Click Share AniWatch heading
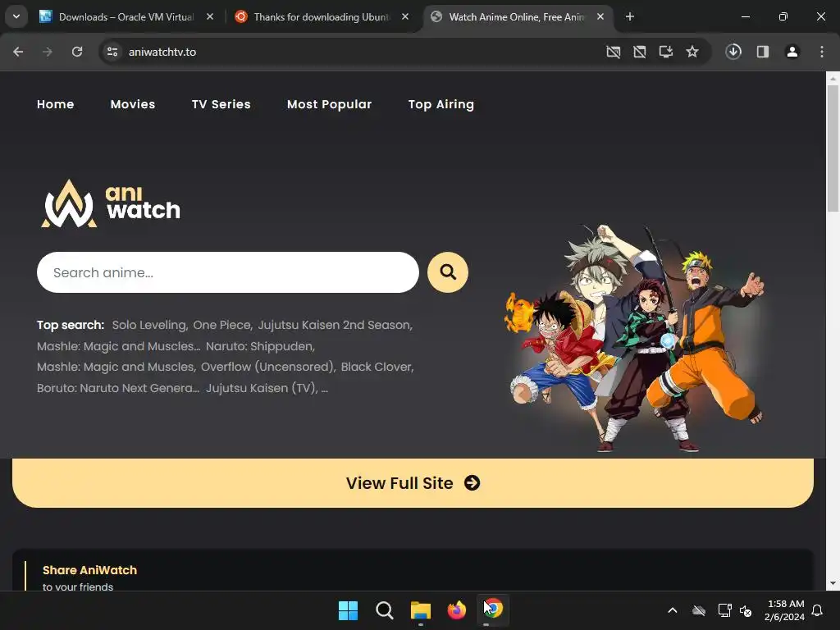The image size is (840, 630). pos(89,570)
